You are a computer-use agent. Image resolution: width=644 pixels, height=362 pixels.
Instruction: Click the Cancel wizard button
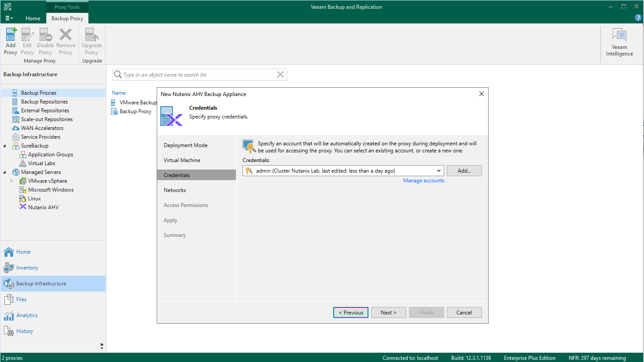pyautogui.click(x=464, y=313)
